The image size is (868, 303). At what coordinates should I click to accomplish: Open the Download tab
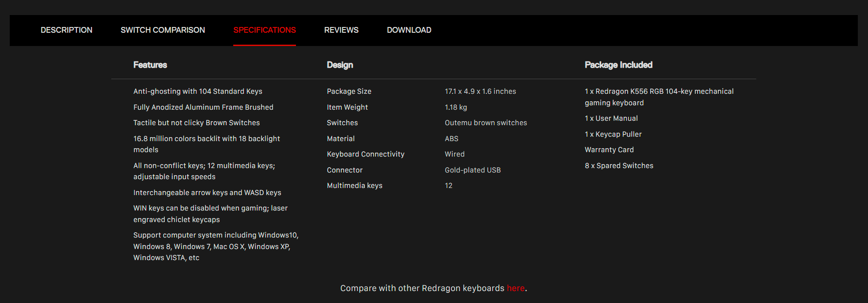pos(409,30)
